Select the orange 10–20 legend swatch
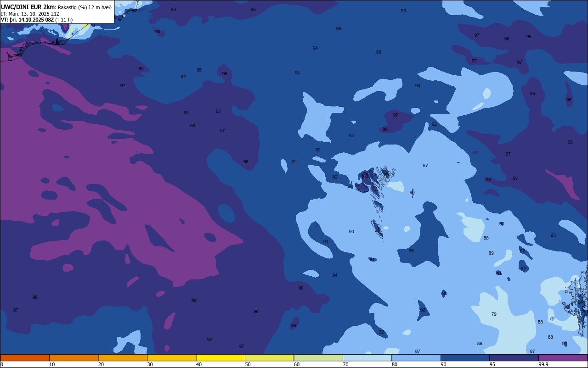This screenshot has height=368, width=588. coord(73,357)
